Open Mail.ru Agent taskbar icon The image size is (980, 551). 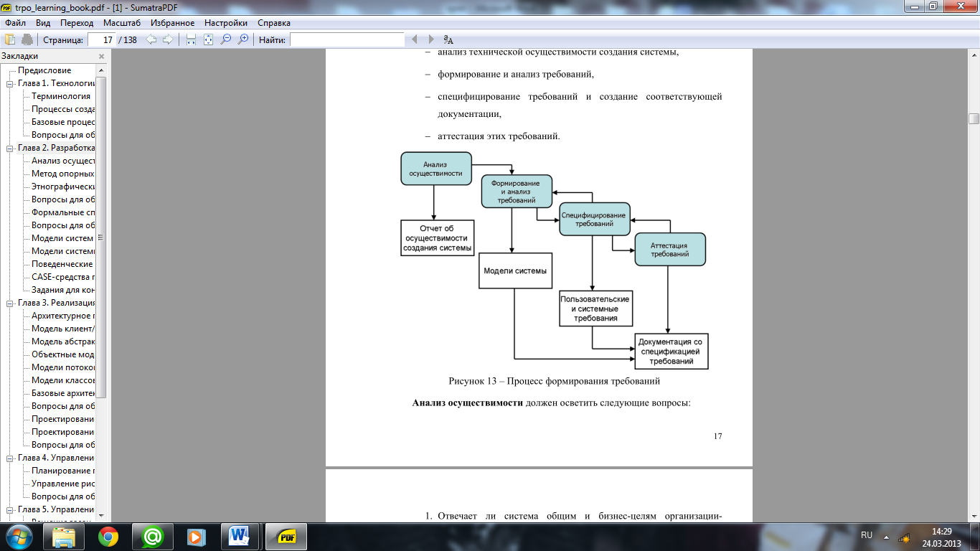[x=153, y=537]
